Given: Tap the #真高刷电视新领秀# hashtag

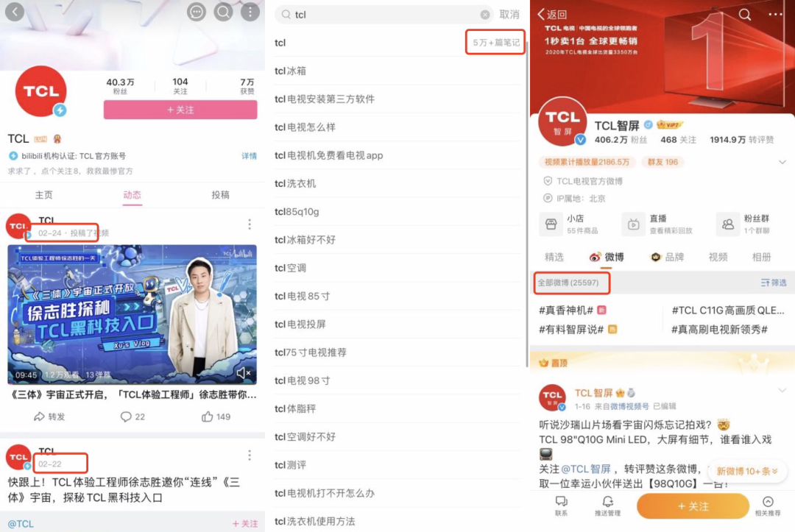Looking at the screenshot, I should 719,330.
